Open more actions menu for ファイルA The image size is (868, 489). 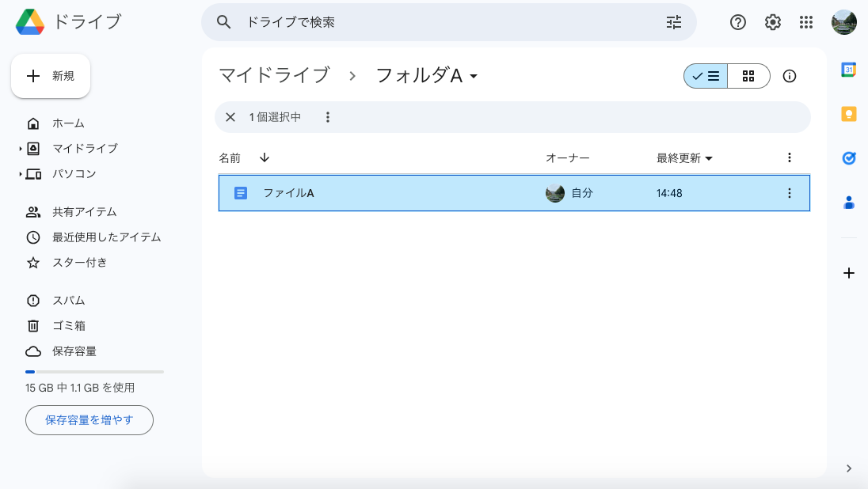(x=789, y=192)
